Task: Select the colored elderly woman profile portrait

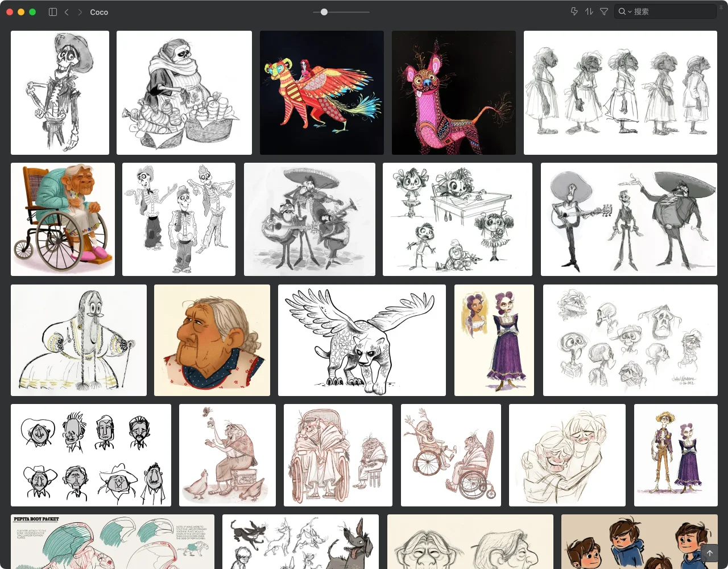Action: click(x=212, y=340)
